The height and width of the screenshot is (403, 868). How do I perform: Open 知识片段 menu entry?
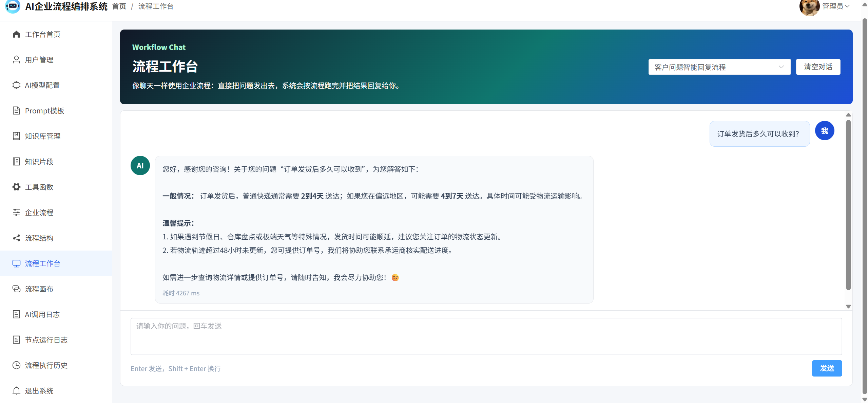pos(56,162)
